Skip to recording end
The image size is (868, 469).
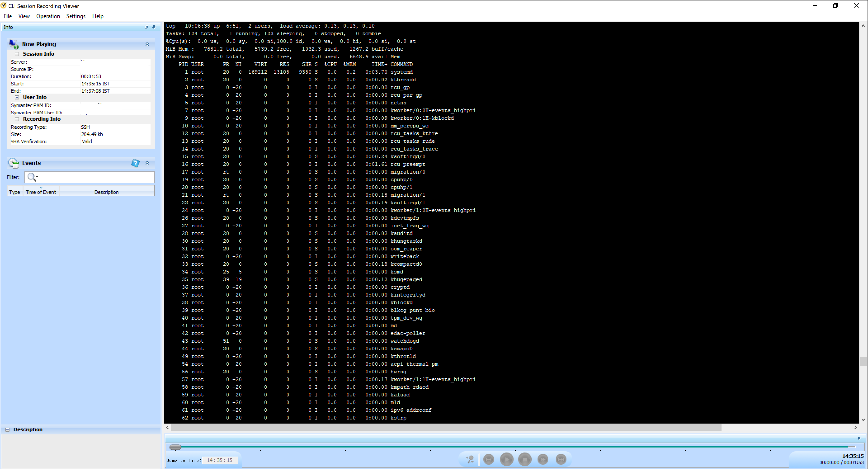(x=561, y=460)
